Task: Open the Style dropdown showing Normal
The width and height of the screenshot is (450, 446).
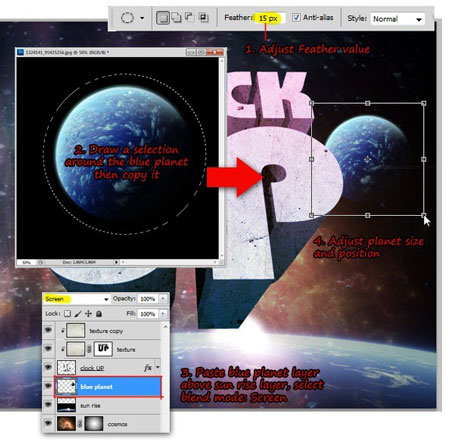Action: (x=397, y=19)
